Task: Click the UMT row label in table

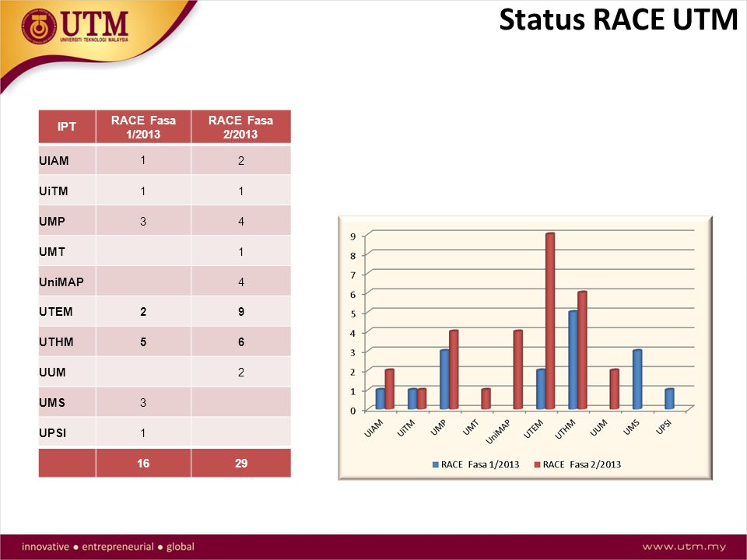Action: 52,252
